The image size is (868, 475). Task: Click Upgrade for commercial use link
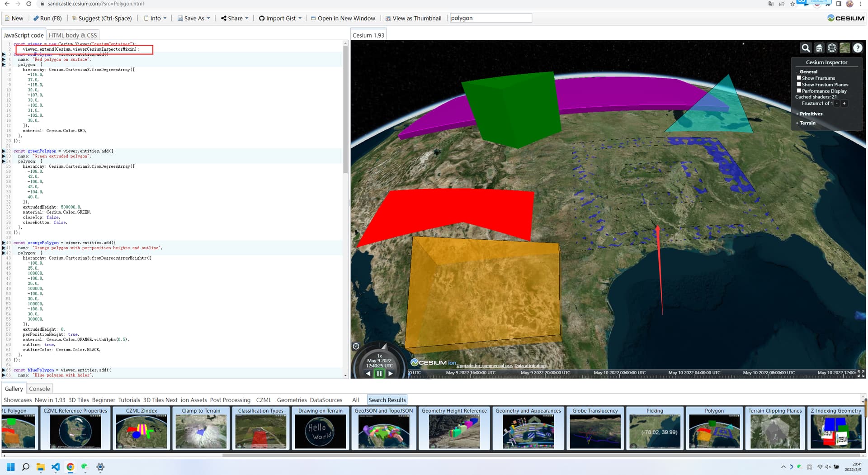(484, 366)
